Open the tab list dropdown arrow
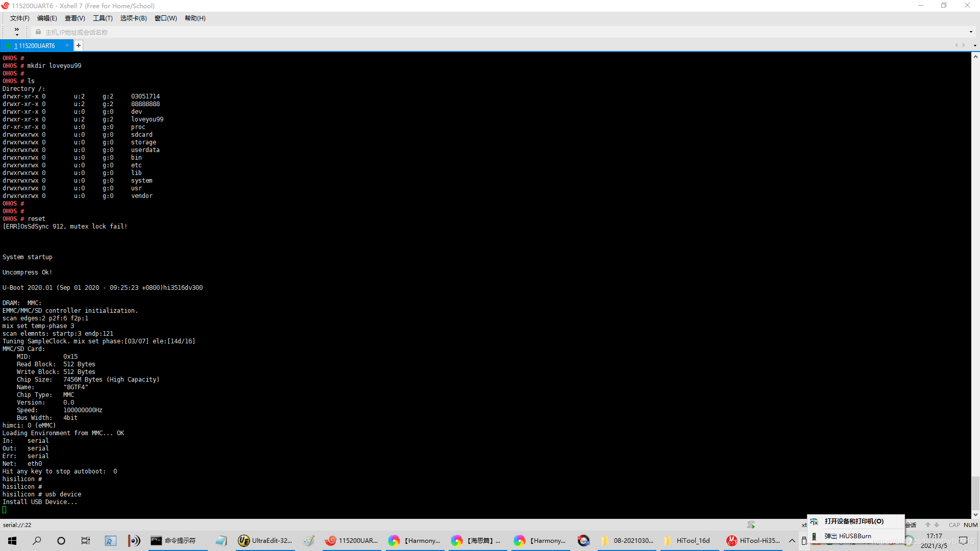Image resolution: width=980 pixels, height=551 pixels. pos(975,45)
